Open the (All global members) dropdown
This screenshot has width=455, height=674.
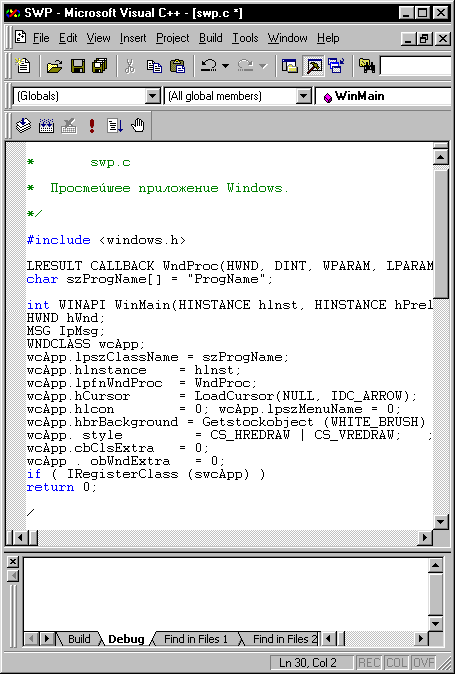(x=303, y=96)
